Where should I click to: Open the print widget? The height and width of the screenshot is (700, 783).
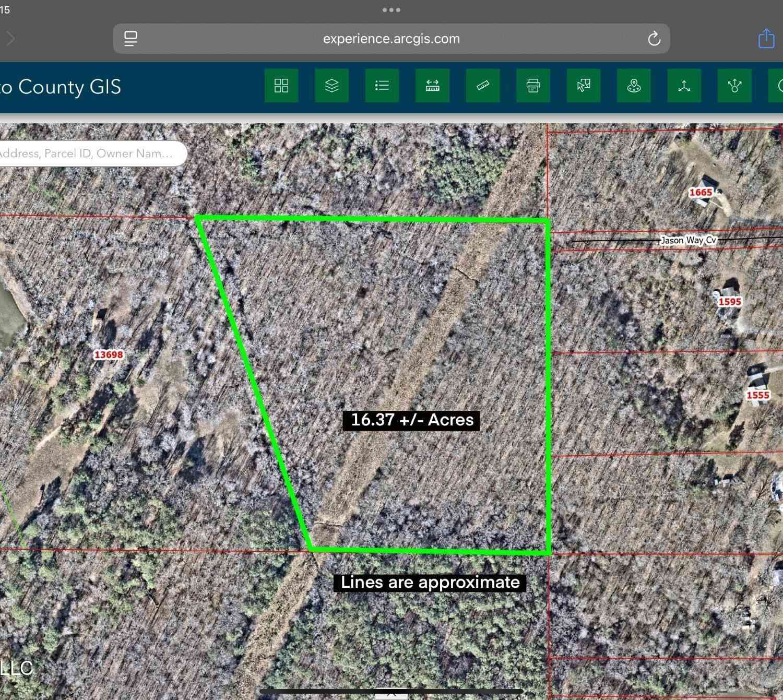coord(533,86)
